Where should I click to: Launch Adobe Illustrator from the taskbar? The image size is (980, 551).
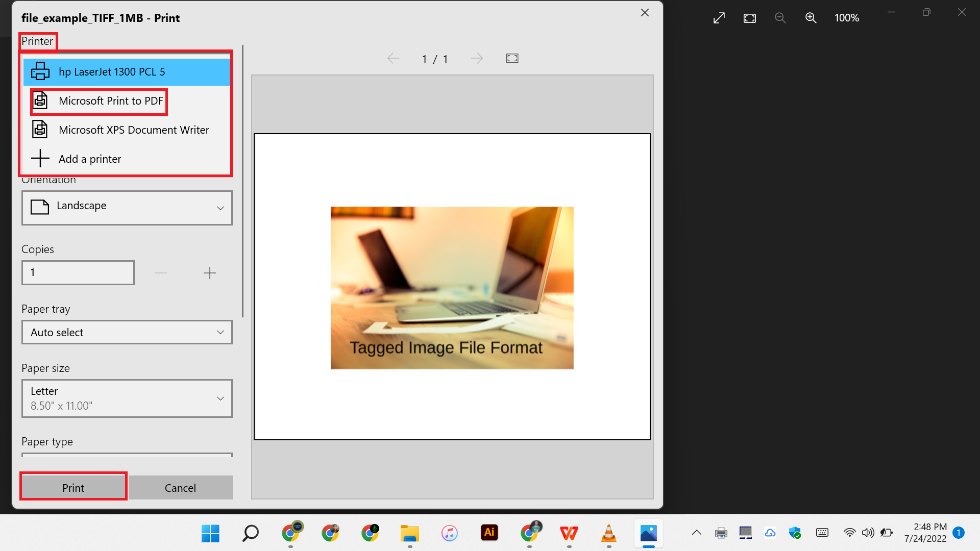click(489, 532)
